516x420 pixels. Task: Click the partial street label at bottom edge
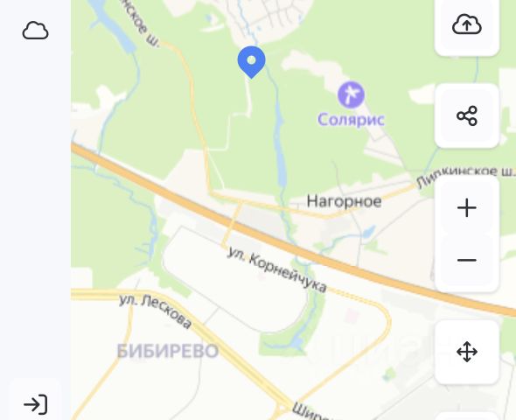(x=309, y=411)
